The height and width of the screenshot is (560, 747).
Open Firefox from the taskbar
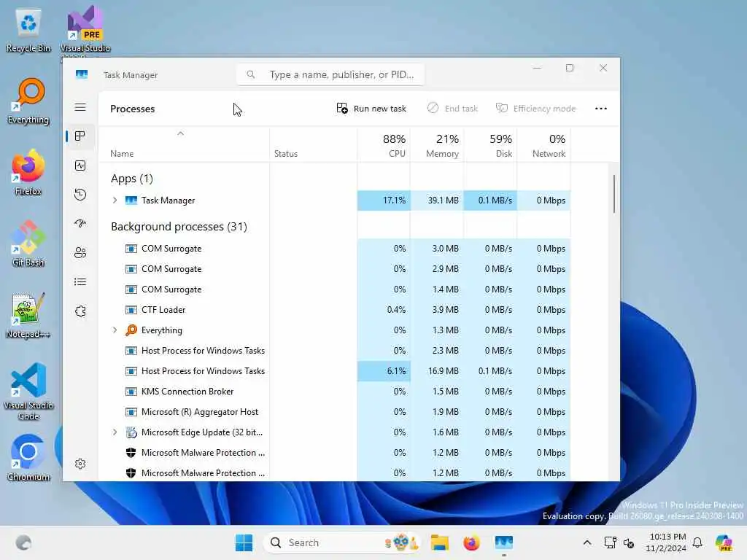pos(471,542)
